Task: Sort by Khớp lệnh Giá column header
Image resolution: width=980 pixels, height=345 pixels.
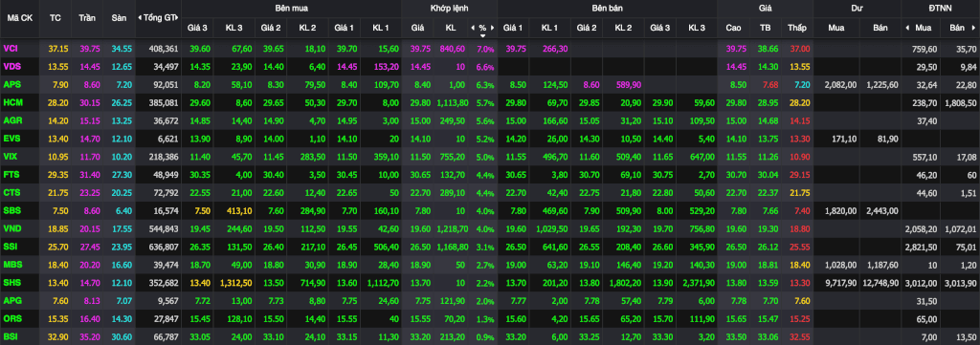Action: [417, 28]
